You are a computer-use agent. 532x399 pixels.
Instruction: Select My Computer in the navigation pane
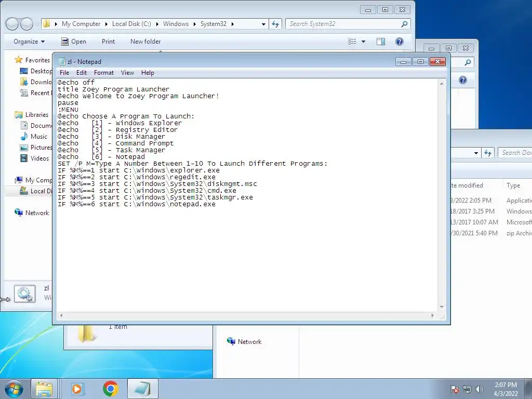pyautogui.click(x=33, y=180)
